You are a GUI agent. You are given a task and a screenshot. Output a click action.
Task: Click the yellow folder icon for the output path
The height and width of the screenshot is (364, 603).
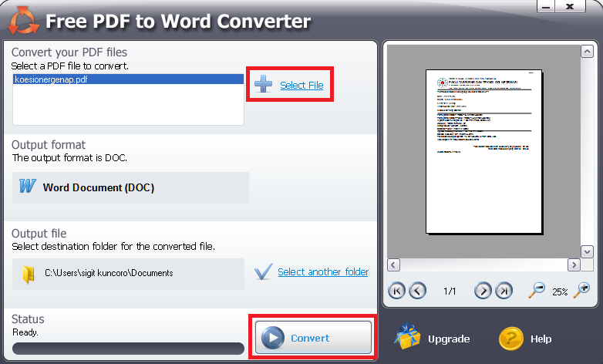29,275
